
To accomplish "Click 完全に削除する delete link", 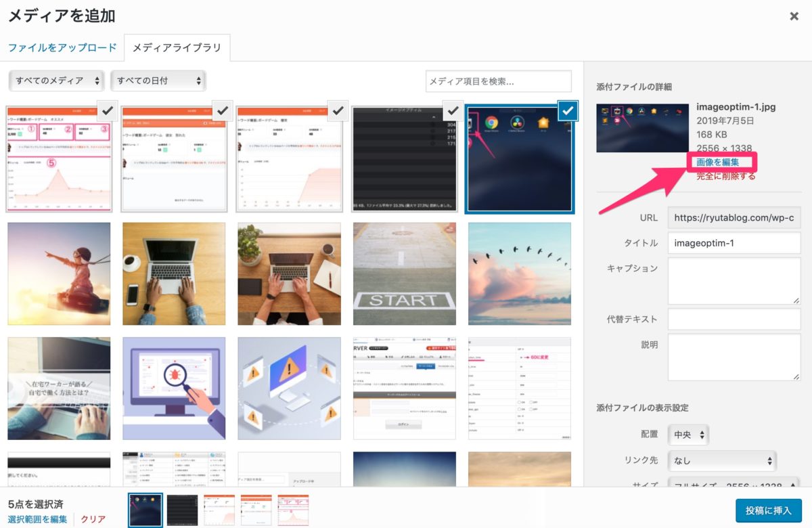I will point(726,176).
